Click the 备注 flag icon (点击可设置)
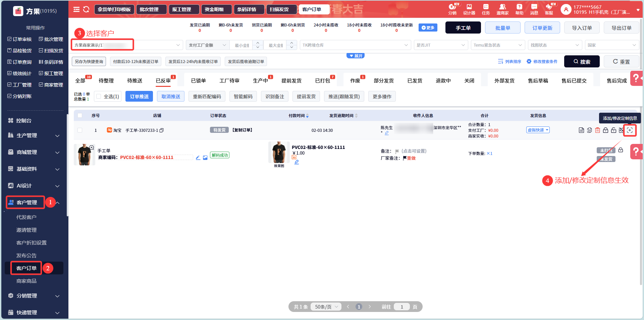 [397, 151]
